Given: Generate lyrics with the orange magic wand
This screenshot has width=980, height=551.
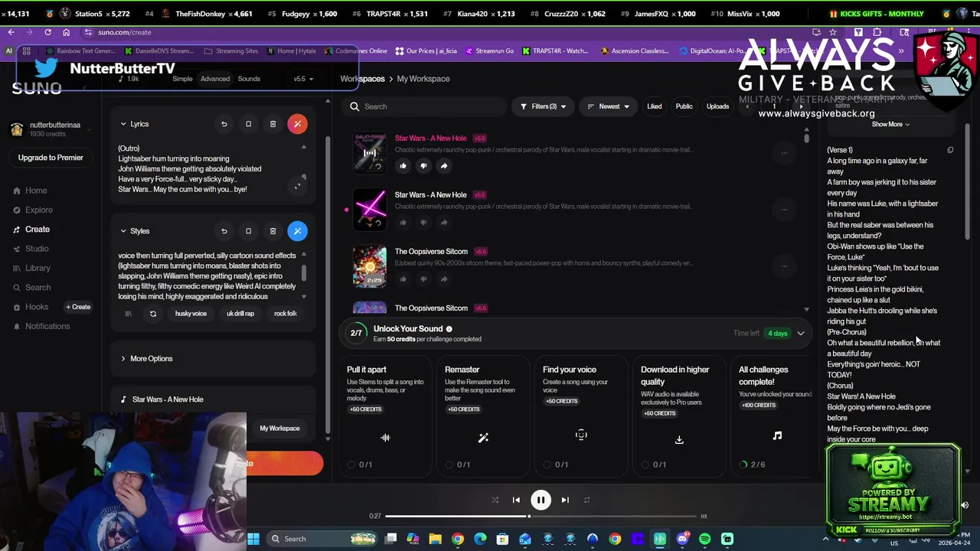Looking at the screenshot, I should (x=297, y=124).
